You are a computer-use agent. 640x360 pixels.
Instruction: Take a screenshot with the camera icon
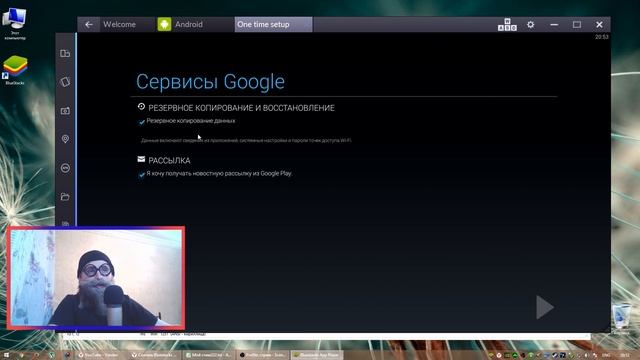(65, 111)
